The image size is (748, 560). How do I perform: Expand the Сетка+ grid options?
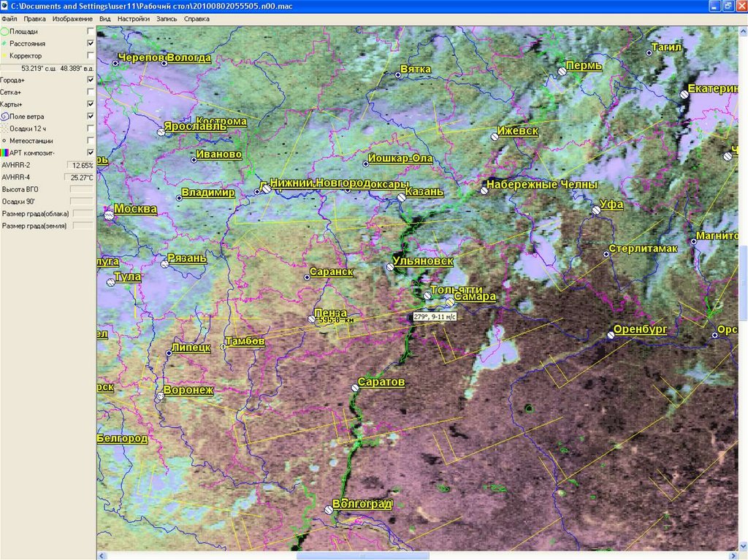tap(11, 92)
